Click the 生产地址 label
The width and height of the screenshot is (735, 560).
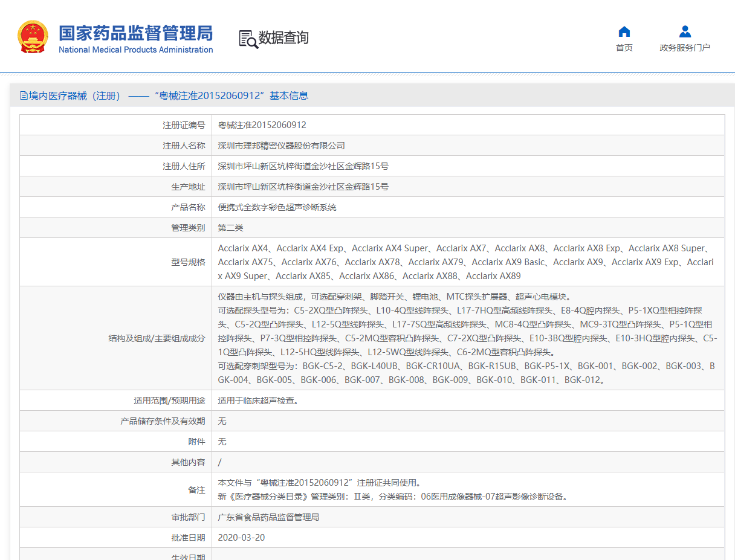click(188, 187)
